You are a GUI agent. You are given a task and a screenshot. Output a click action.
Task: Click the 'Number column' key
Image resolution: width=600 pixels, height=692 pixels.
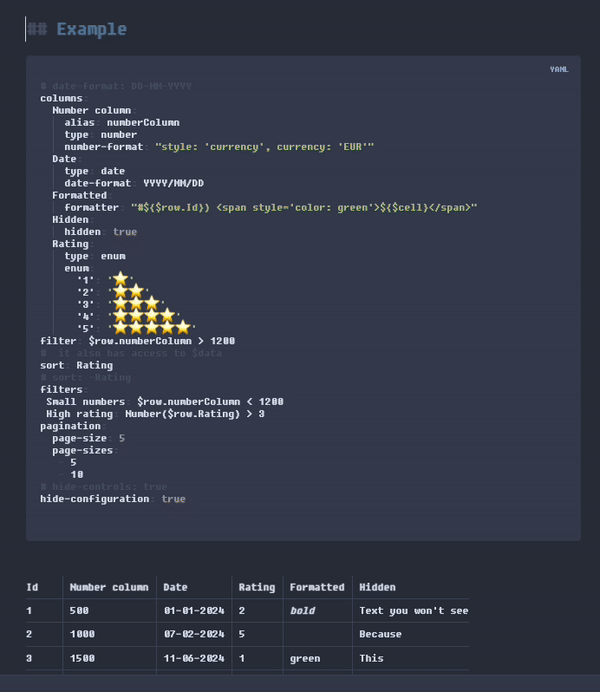click(x=92, y=110)
